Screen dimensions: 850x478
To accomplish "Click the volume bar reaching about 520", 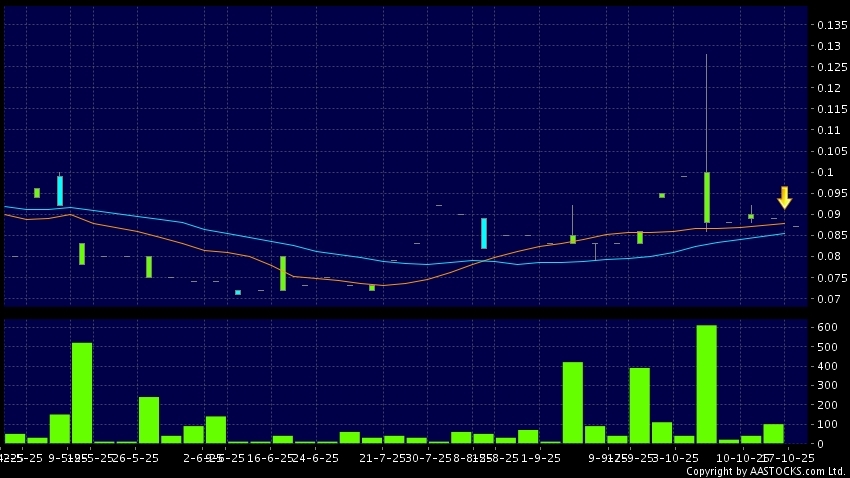I will (82, 392).
